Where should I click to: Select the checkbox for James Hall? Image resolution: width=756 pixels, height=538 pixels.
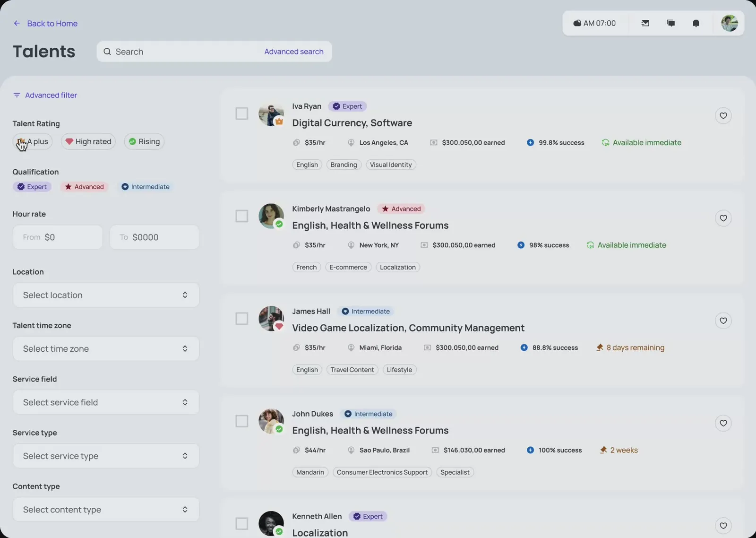pyautogui.click(x=242, y=319)
